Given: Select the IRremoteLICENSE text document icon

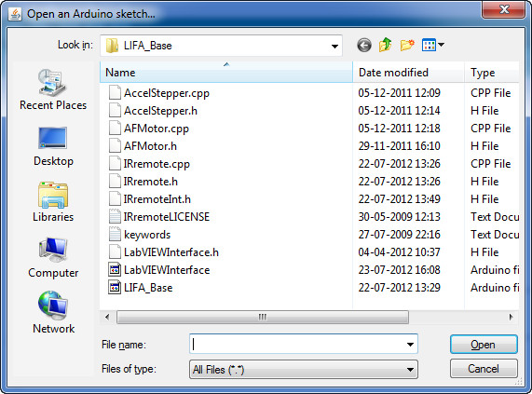Looking at the screenshot, I should tap(115, 216).
